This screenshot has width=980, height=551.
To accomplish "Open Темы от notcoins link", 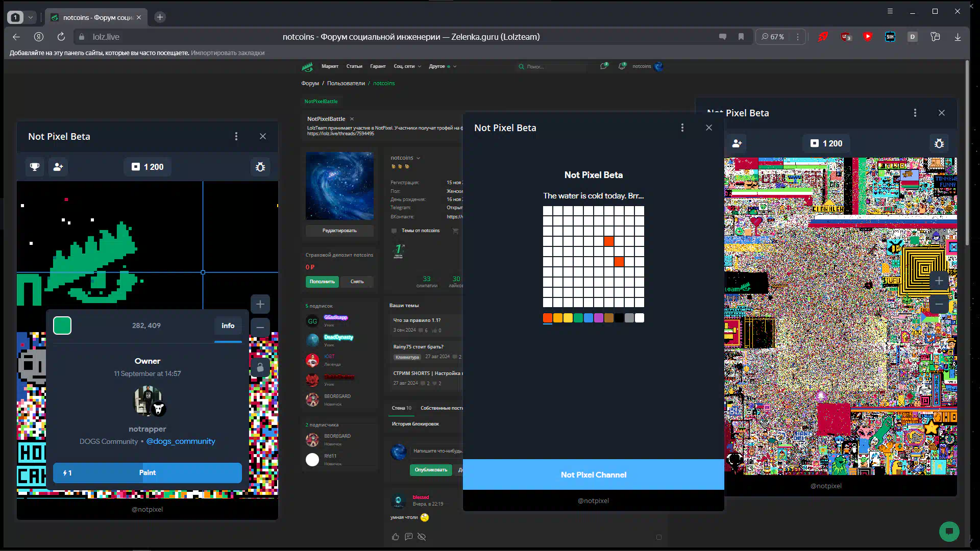I will [421, 231].
